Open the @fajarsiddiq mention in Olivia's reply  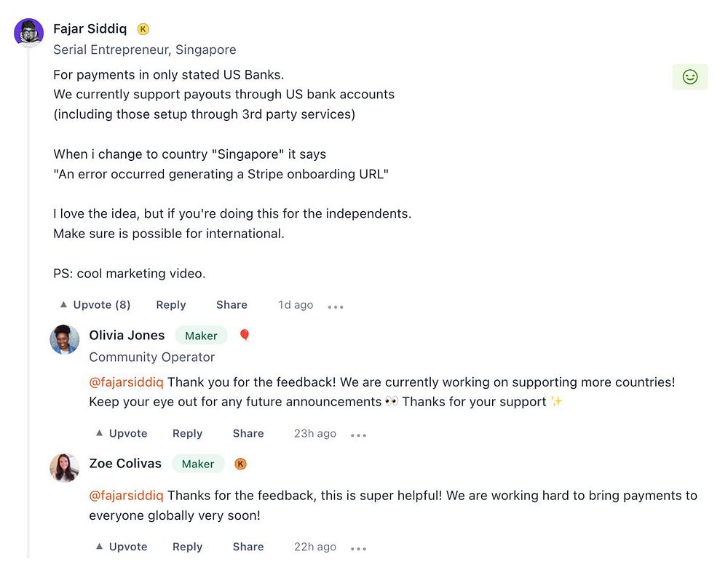(x=126, y=382)
